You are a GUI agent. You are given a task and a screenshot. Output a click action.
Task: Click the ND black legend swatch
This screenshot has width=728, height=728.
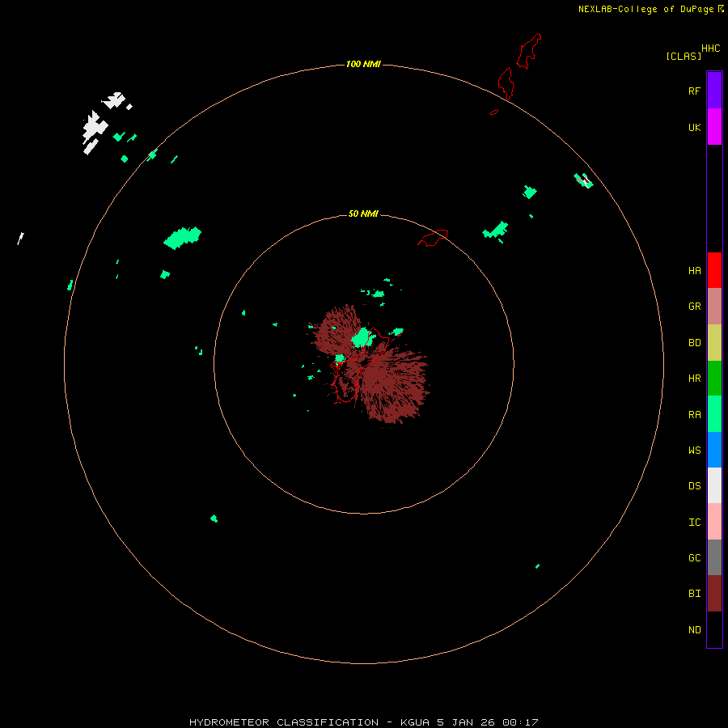714,629
